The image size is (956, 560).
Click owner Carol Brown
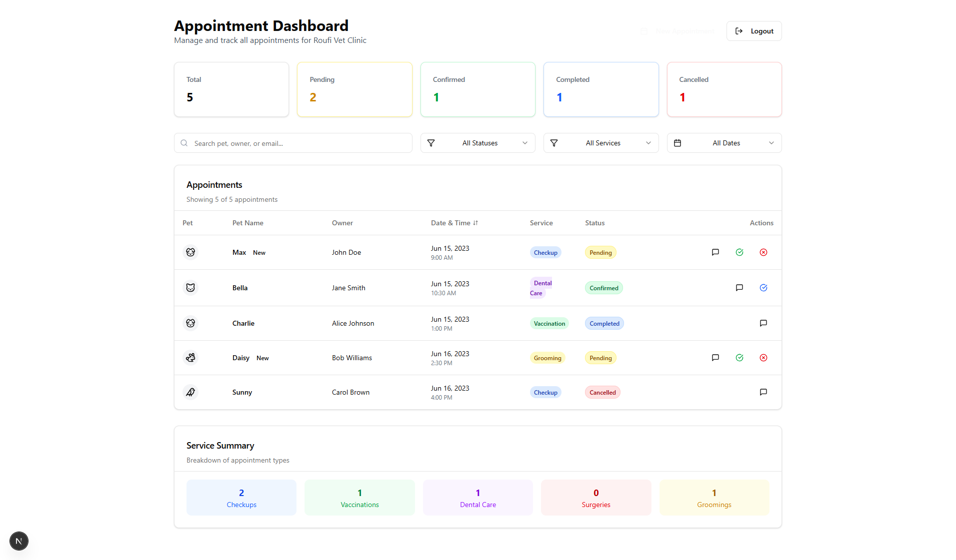click(350, 392)
